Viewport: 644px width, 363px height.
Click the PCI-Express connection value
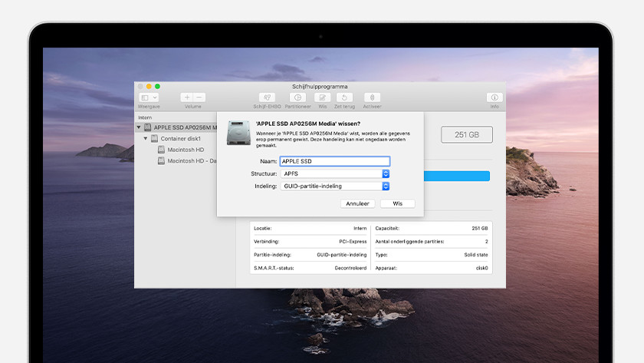(353, 242)
